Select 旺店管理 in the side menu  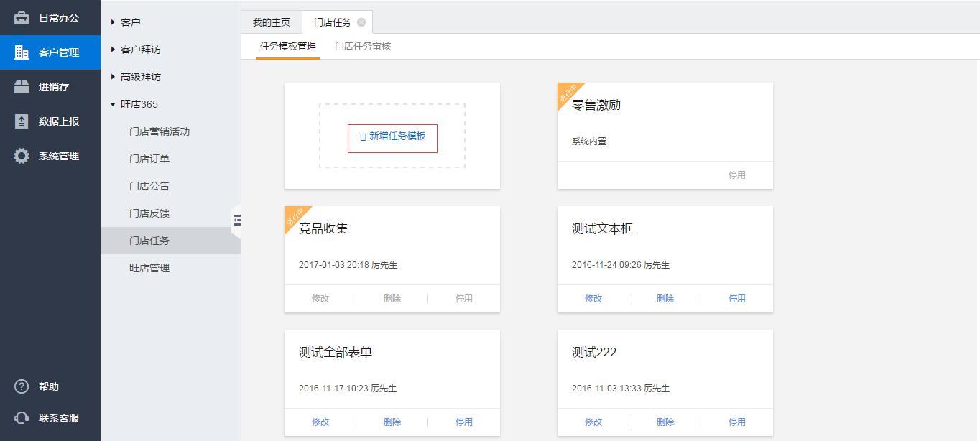click(149, 268)
